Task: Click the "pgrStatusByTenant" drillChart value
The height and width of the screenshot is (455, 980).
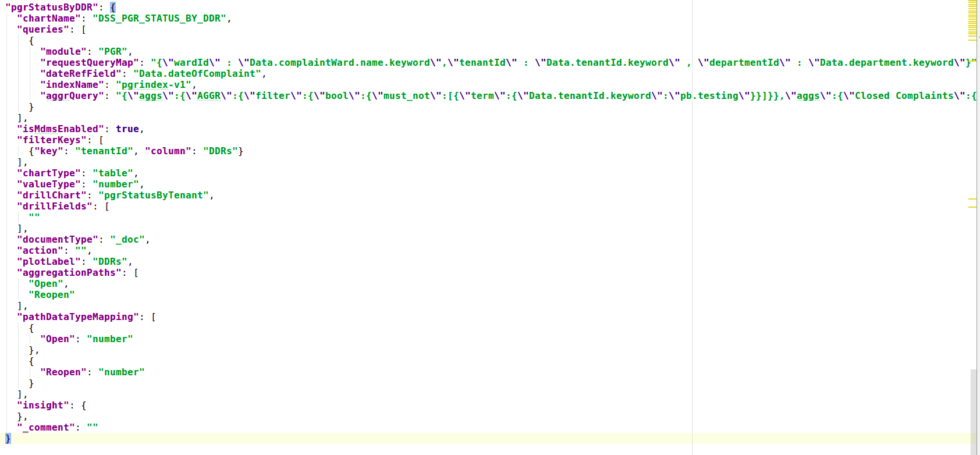Action: 154,195
